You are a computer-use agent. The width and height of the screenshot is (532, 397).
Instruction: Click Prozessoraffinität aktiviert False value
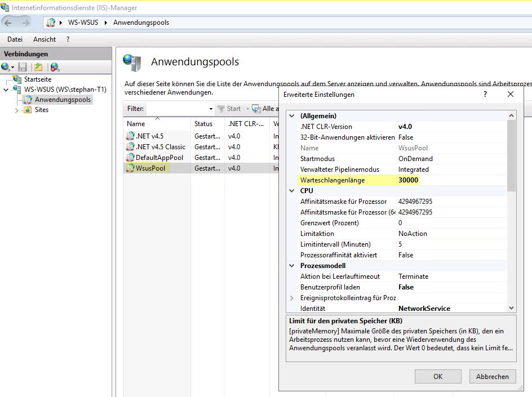point(405,255)
